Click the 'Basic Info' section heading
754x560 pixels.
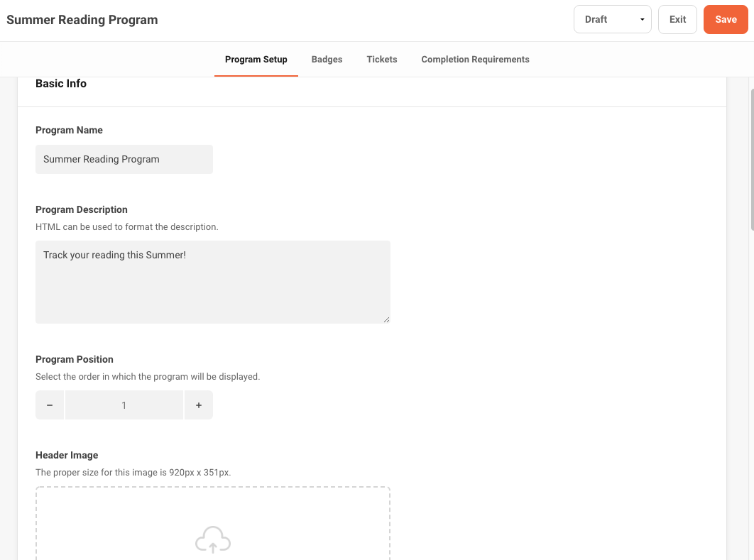61,83
